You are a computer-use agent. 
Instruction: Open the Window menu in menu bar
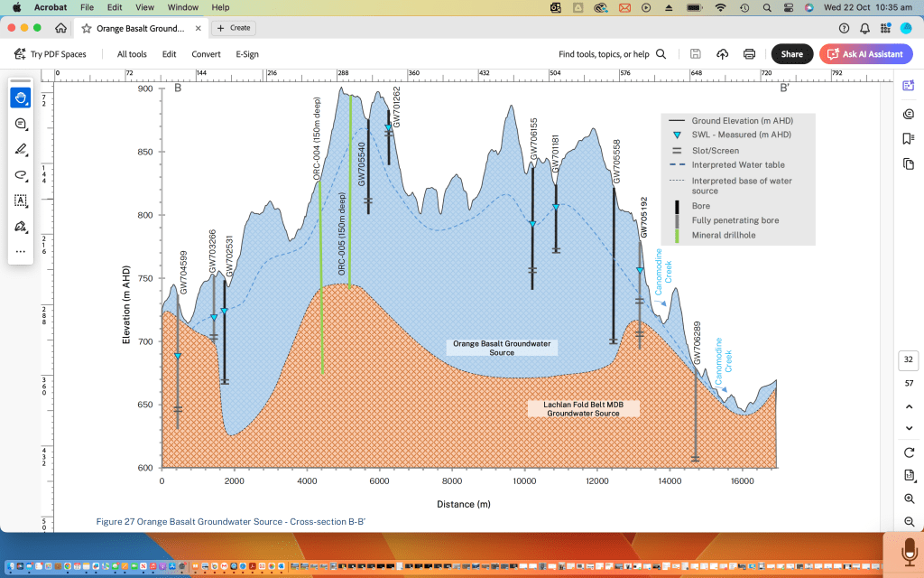[x=183, y=7]
